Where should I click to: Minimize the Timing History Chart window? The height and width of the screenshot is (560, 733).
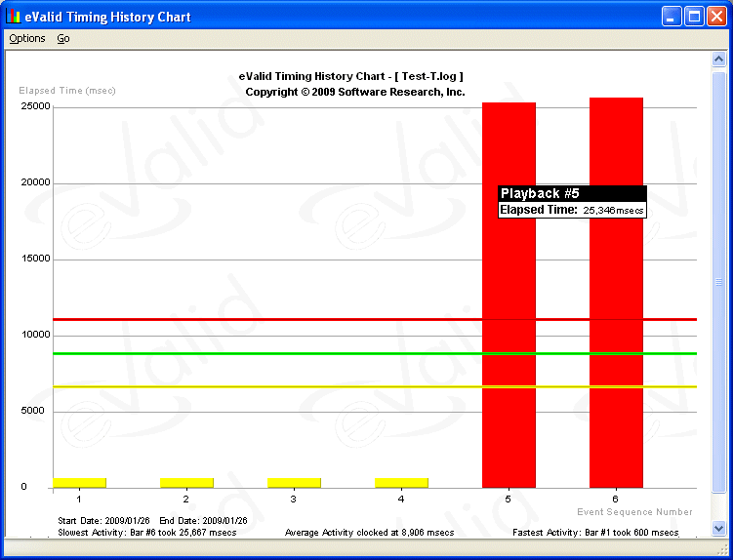[672, 17]
